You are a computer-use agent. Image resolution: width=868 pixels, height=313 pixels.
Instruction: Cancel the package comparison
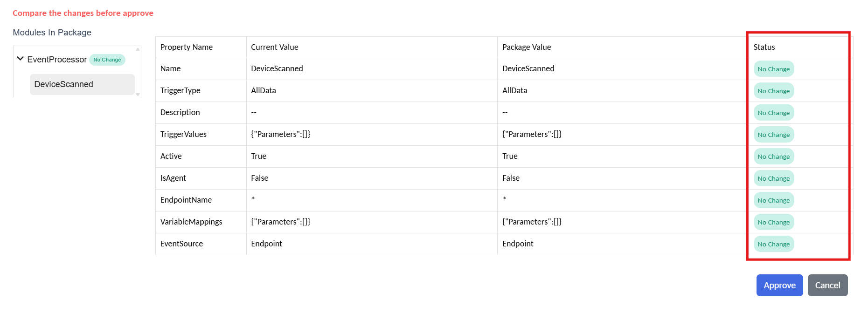click(x=827, y=285)
